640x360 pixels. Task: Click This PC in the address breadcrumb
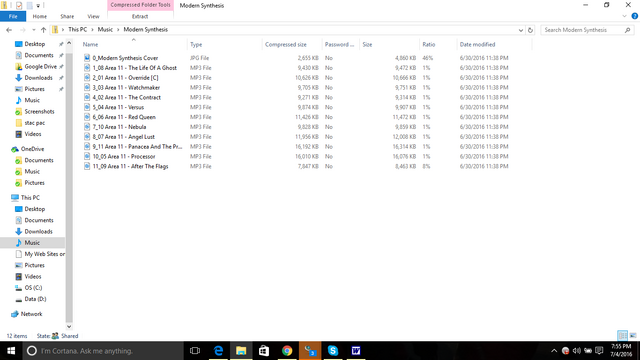(78, 29)
